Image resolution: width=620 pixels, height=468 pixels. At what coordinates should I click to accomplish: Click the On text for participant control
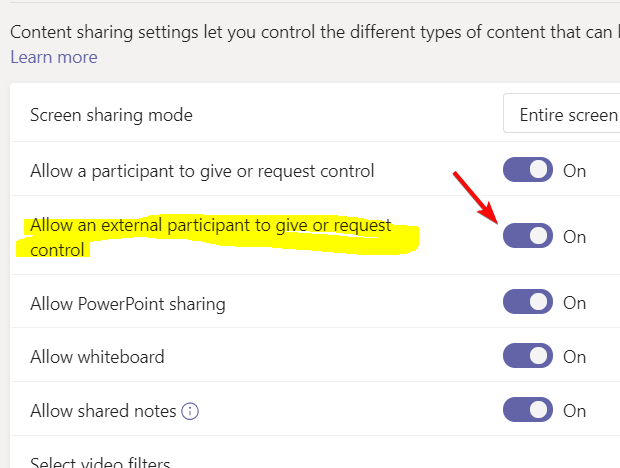[x=574, y=171]
